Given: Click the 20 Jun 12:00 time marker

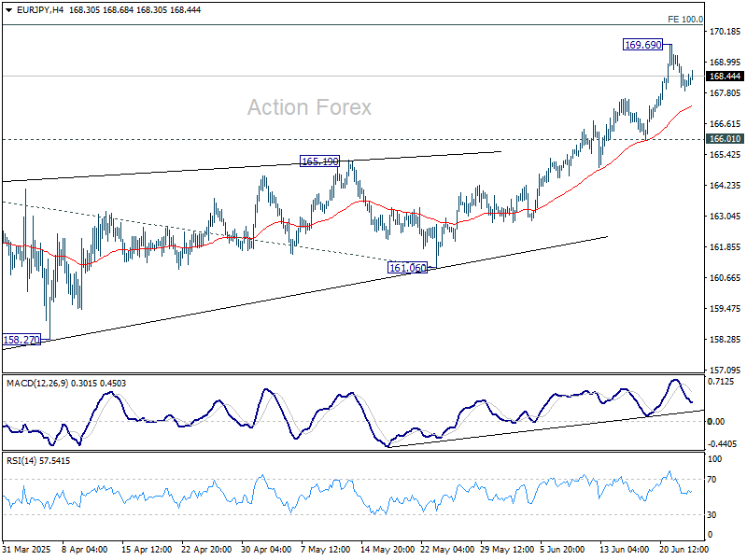Looking at the screenshot, I should point(684,549).
